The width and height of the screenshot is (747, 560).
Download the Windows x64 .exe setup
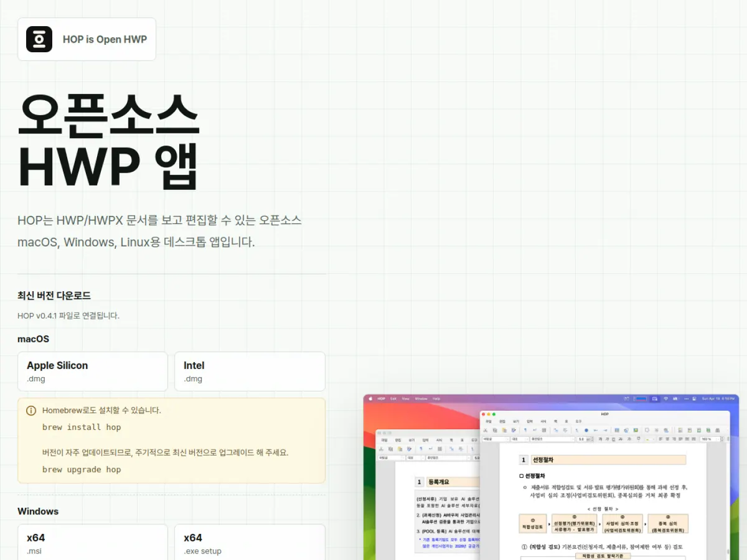click(x=250, y=543)
